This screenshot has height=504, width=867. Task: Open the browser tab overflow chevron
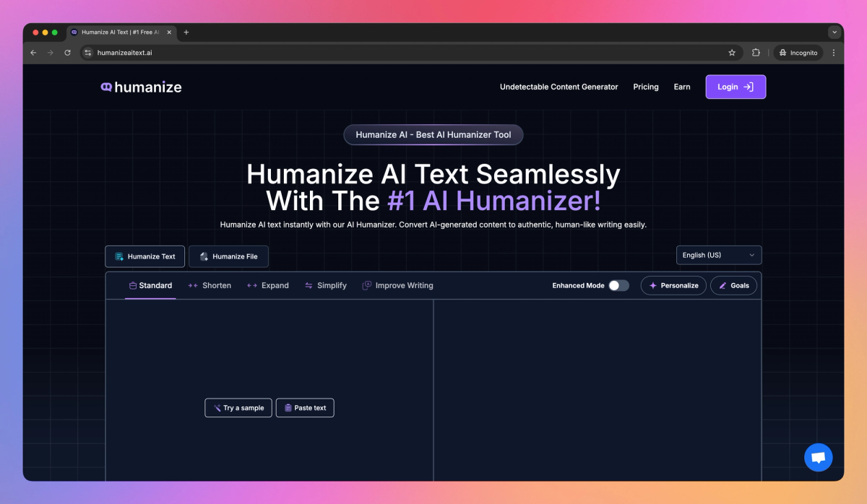click(x=834, y=32)
